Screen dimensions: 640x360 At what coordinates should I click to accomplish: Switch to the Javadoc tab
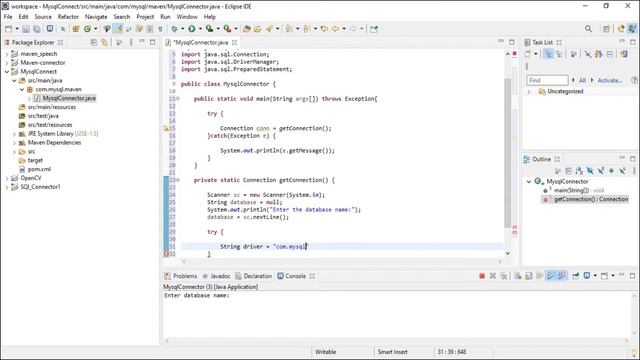216,276
